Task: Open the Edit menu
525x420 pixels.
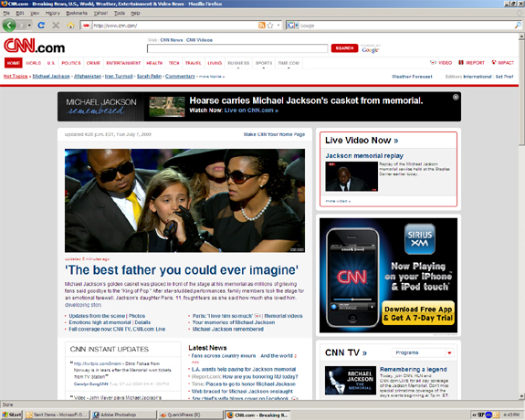Action: click(20, 13)
